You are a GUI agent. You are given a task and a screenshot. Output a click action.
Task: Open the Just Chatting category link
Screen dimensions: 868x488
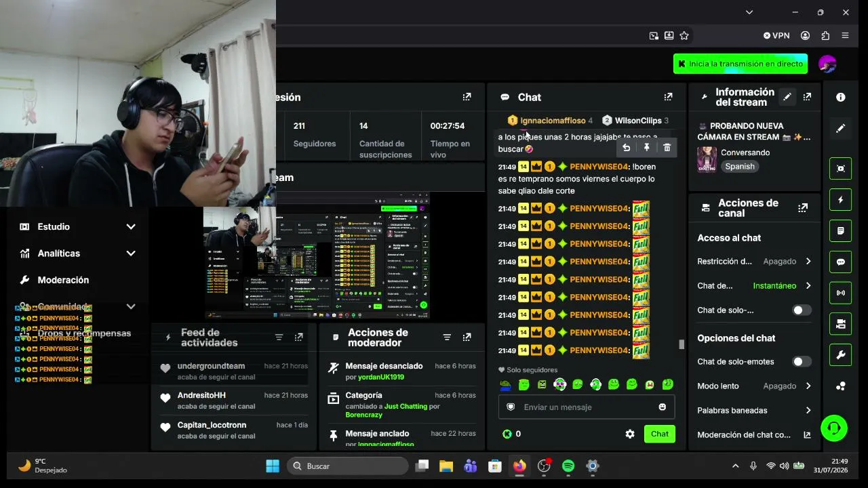click(x=406, y=406)
